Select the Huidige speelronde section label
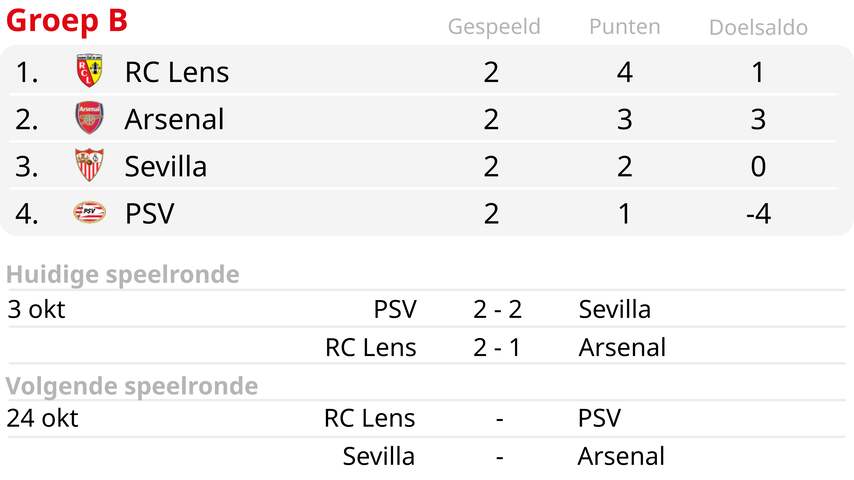The height and width of the screenshot is (480, 854). point(123,274)
